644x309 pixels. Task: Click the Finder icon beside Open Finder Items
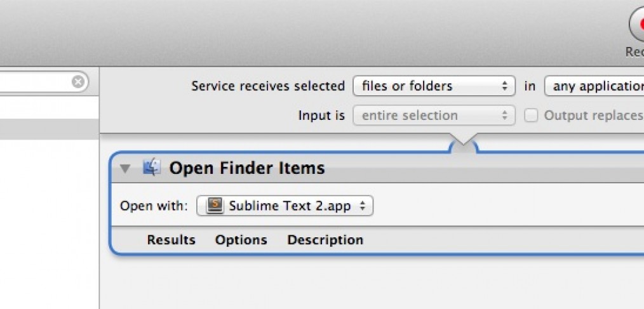pyautogui.click(x=152, y=168)
